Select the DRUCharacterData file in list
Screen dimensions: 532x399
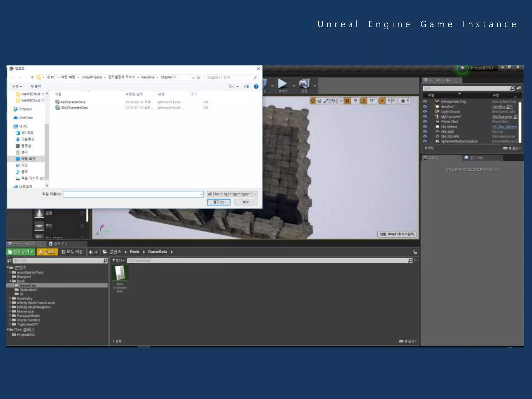point(74,108)
